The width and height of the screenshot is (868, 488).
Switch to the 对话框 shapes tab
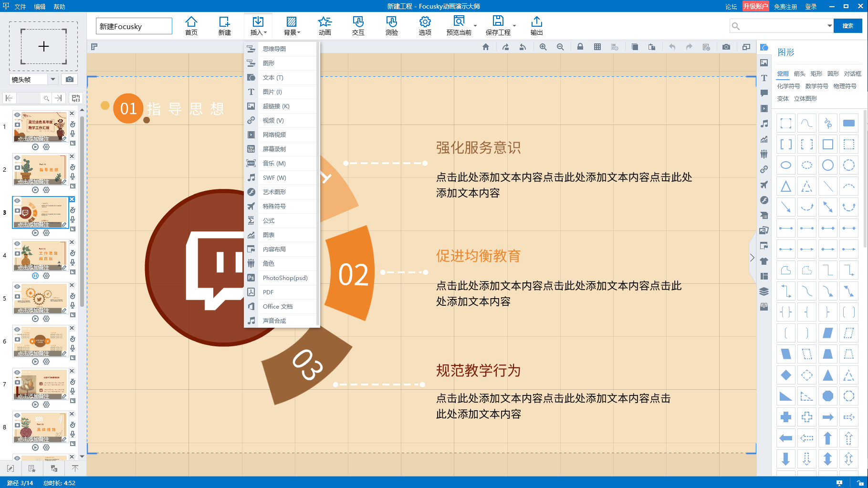tap(853, 74)
